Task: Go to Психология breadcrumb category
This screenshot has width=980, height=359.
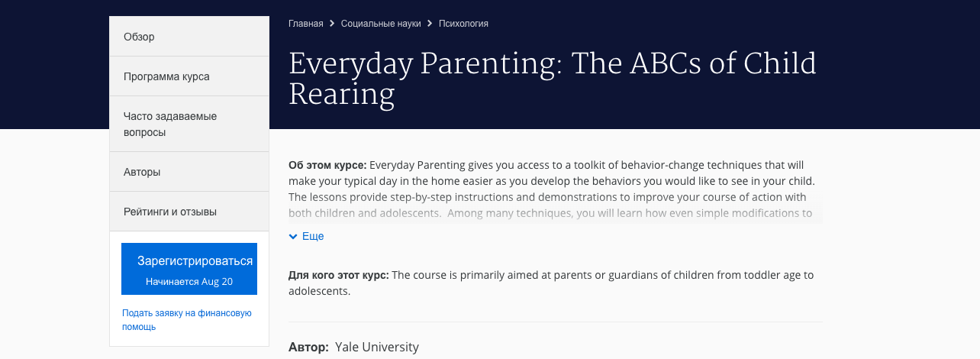Action: coord(463,24)
